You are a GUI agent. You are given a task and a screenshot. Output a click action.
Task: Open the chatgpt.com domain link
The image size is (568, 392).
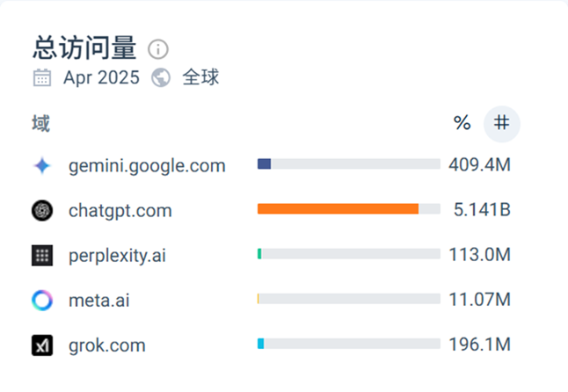[120, 211]
